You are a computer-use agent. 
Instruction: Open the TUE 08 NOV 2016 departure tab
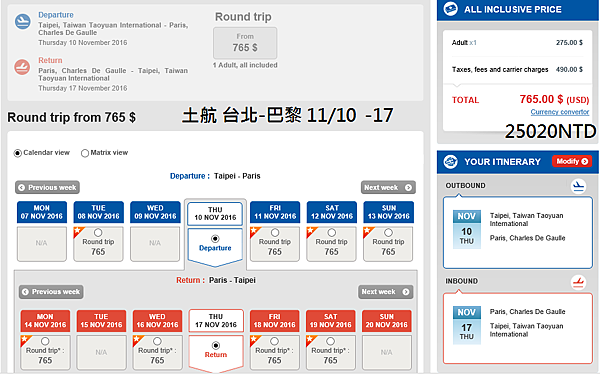(x=98, y=212)
